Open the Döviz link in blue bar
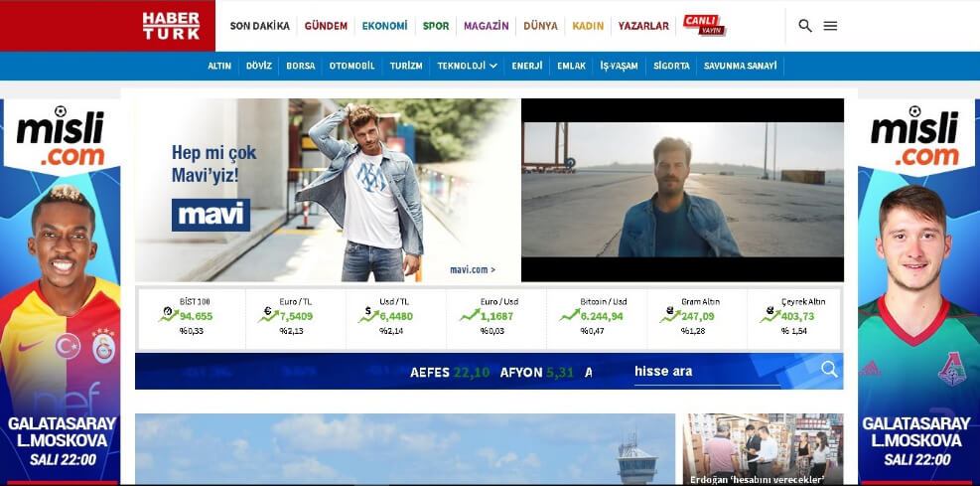The width and height of the screenshot is (980, 486). 258,67
